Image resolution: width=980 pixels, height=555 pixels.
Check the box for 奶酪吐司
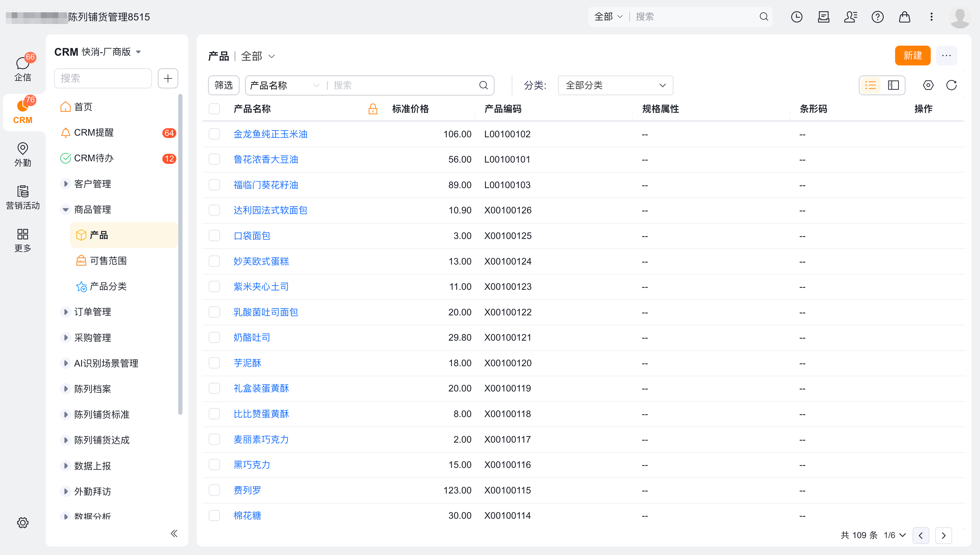pyautogui.click(x=215, y=337)
